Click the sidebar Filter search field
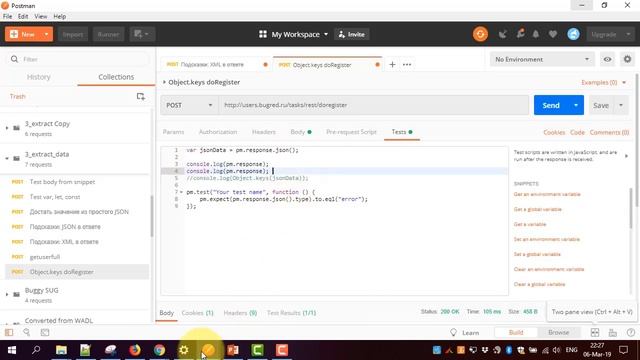640x360 pixels. coord(78,60)
